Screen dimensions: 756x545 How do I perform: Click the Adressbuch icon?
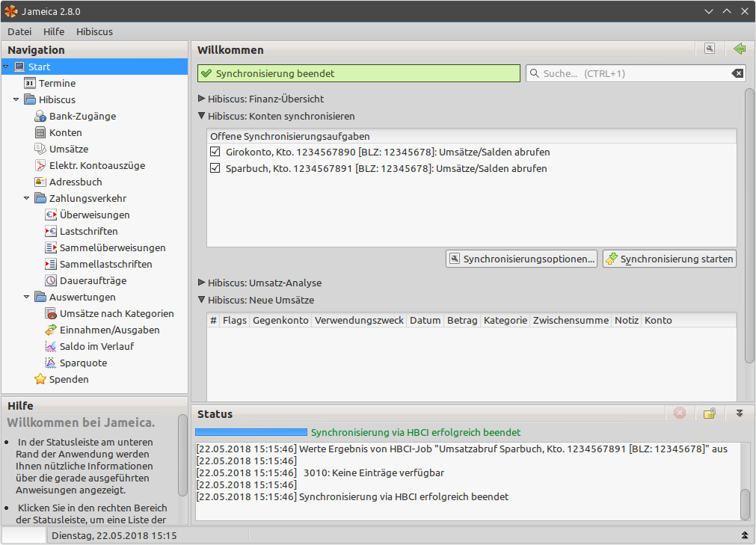coord(40,182)
